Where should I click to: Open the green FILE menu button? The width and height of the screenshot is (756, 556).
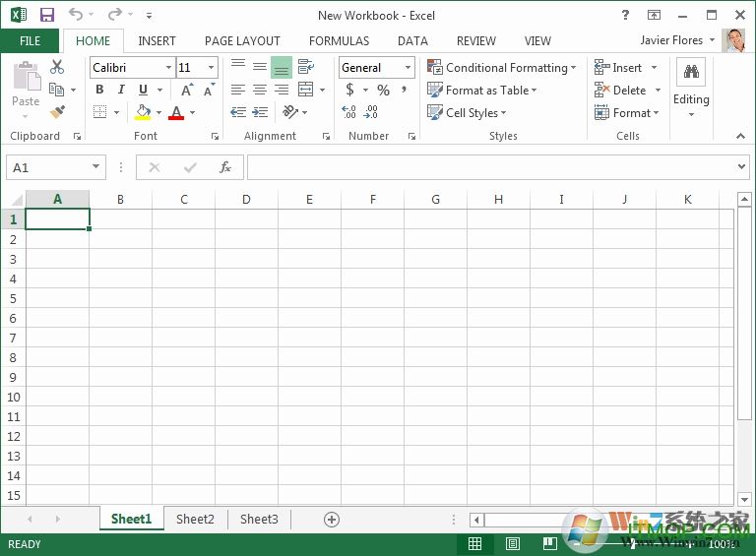pos(30,41)
